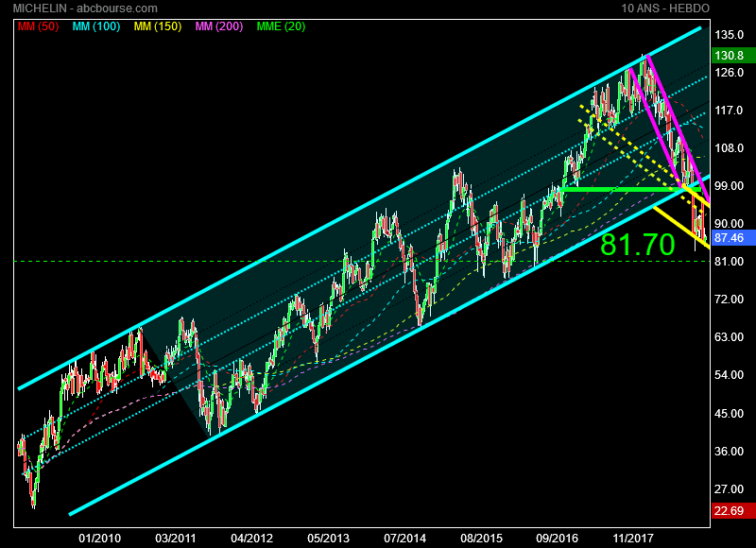Image resolution: width=756 pixels, height=548 pixels.
Task: Click the green 130.8 high price tag
Action: [733, 56]
